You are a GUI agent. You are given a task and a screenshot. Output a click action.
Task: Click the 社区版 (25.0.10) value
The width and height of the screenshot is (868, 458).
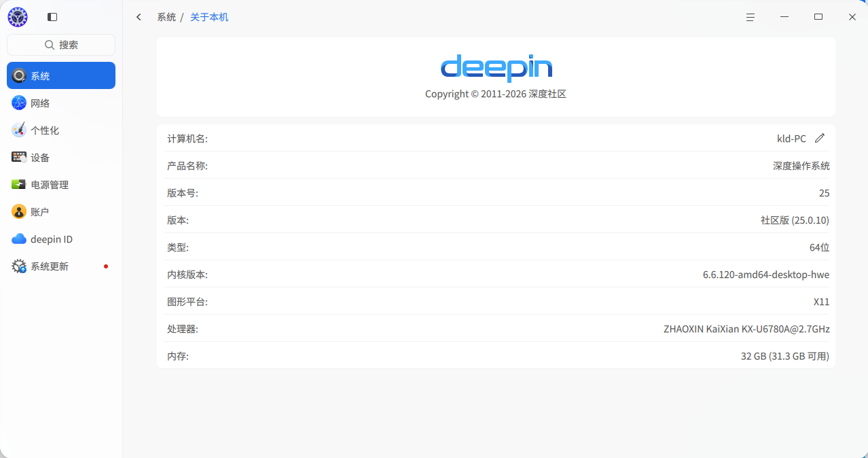click(x=795, y=220)
